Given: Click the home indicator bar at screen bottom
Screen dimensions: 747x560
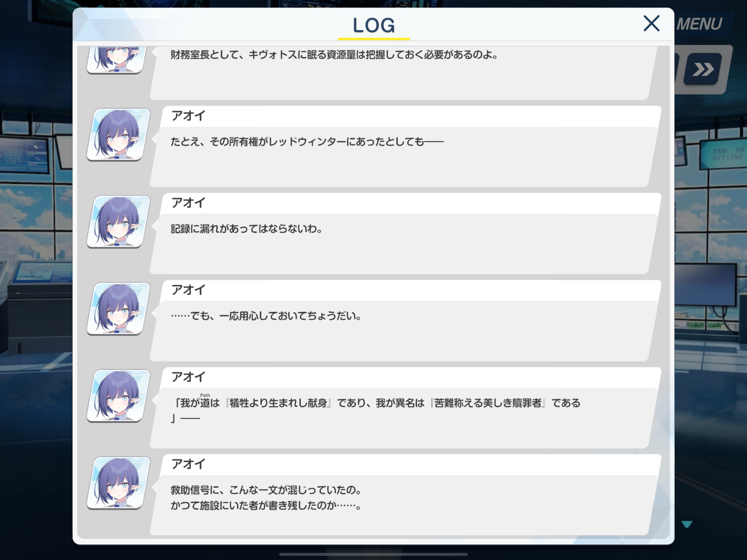Looking at the screenshot, I should [x=373, y=554].
